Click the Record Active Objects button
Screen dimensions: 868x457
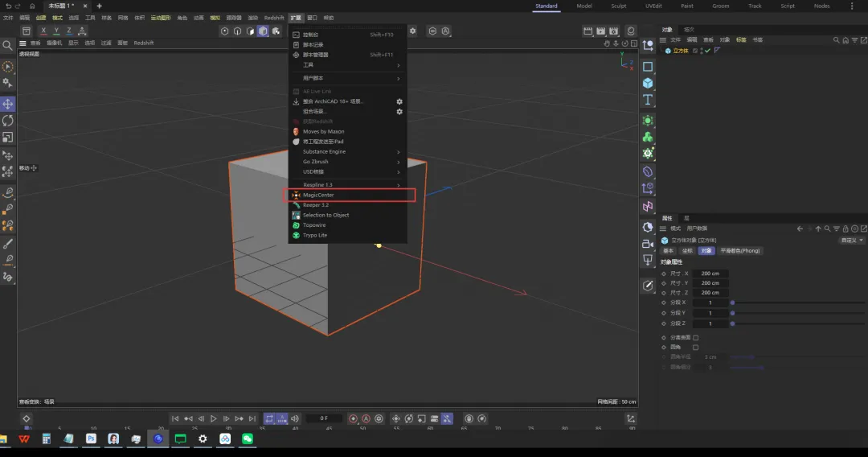point(353,418)
